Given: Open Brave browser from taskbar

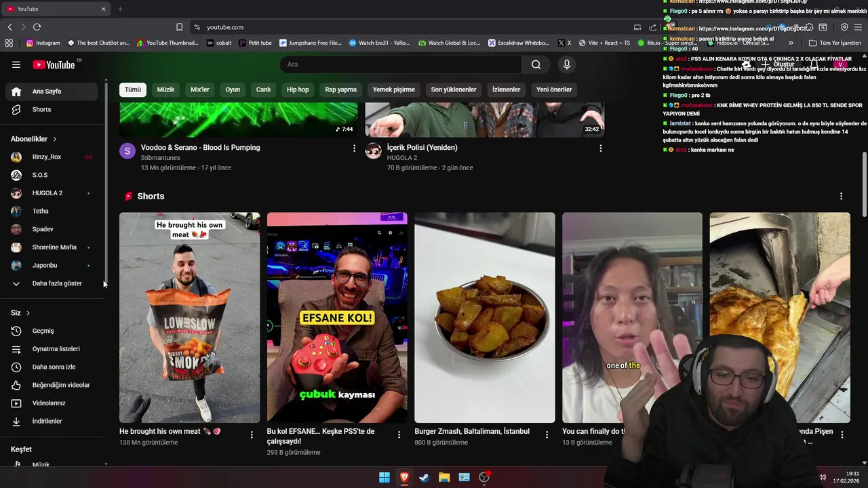Looking at the screenshot, I should 404,477.
